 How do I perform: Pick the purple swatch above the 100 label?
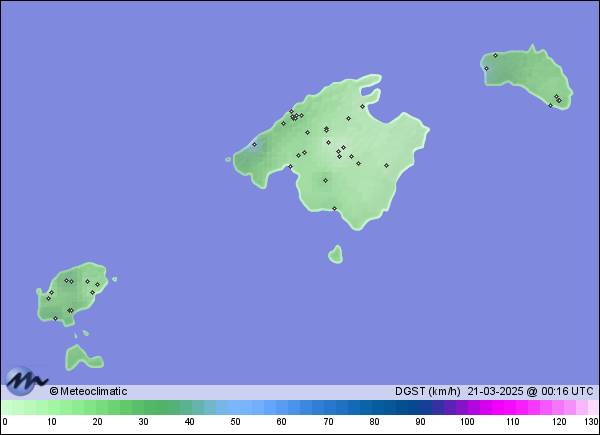tap(466, 407)
